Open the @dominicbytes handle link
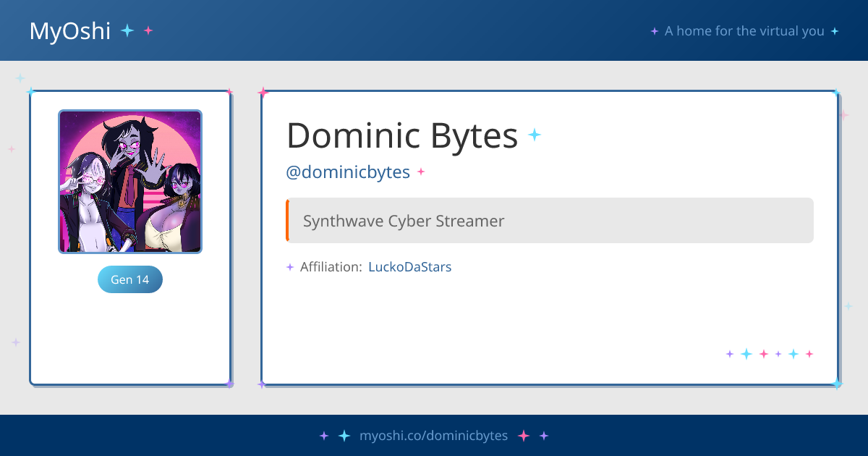This screenshot has height=456, width=868. pos(348,172)
